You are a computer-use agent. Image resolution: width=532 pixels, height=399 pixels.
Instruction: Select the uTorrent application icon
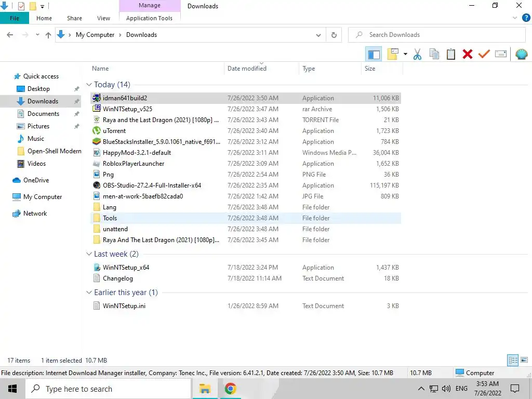pyautogui.click(x=97, y=130)
